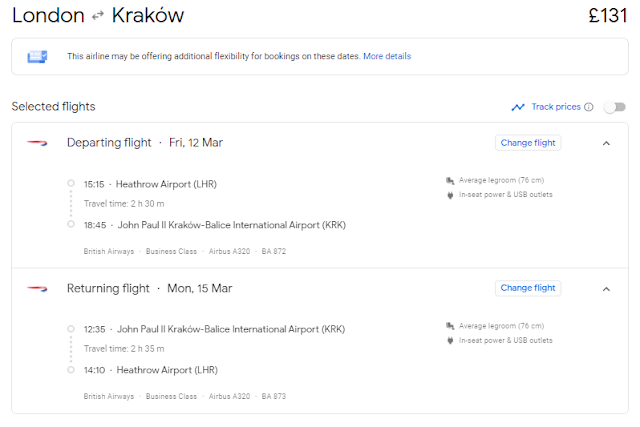Viewport: 640px width, 427px height.
Task: Click the ticket flexibility icon in the notice banner
Action: 37,57
